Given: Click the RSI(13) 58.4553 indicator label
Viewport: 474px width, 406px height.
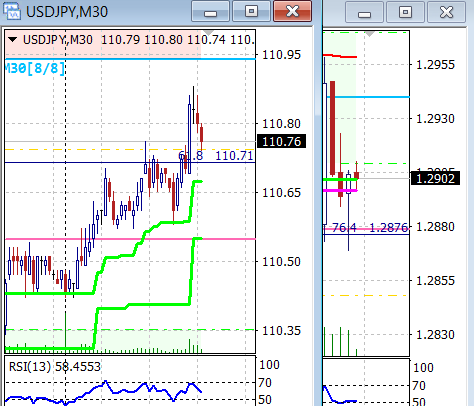Looking at the screenshot, I should (55, 367).
